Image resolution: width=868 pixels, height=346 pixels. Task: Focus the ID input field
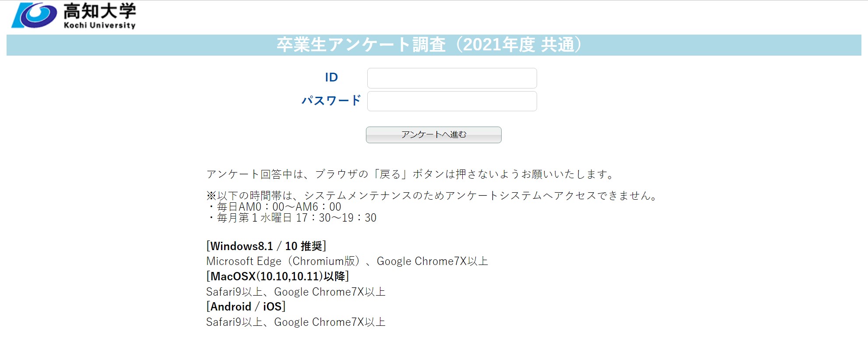click(x=452, y=78)
